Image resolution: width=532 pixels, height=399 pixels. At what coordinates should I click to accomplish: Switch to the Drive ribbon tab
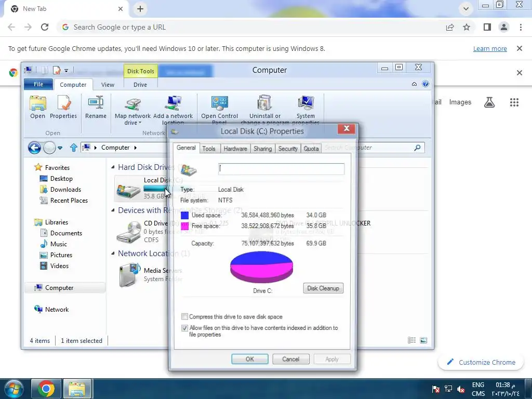pos(140,85)
